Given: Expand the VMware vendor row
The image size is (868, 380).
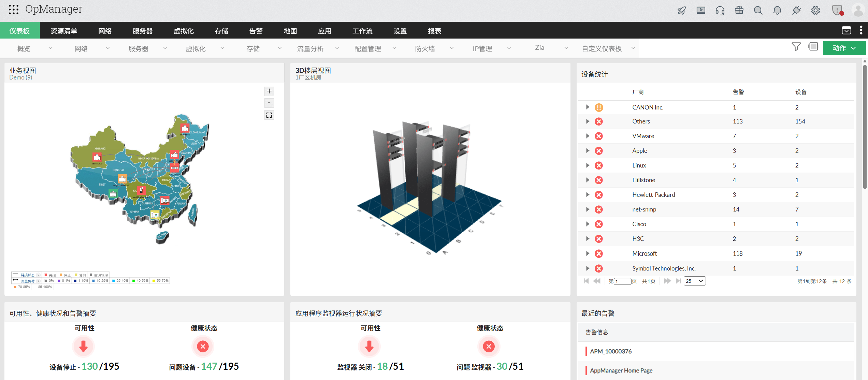Looking at the screenshot, I should coord(588,136).
